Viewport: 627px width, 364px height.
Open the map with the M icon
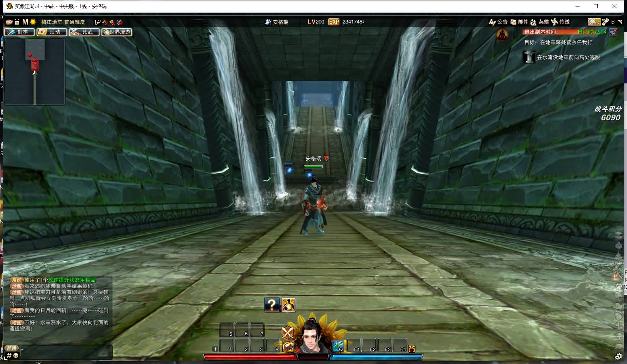25,22
